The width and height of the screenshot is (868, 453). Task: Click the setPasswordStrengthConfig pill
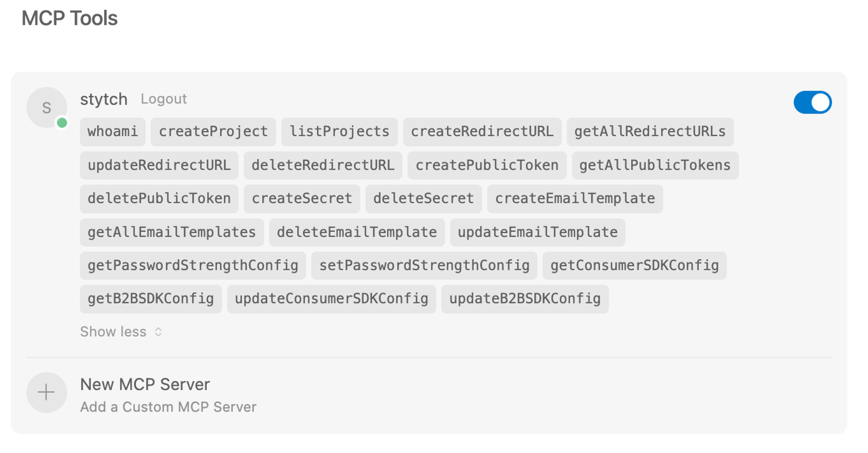pyautogui.click(x=424, y=266)
